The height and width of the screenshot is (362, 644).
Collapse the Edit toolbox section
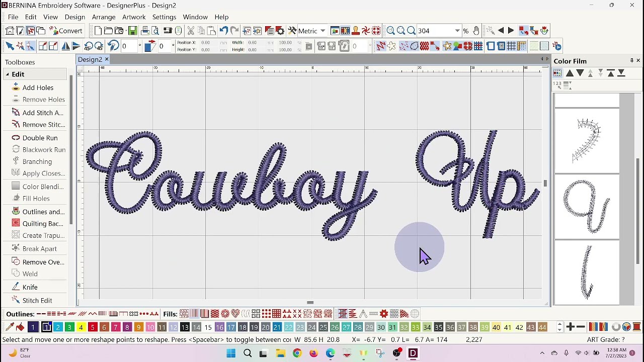[x=8, y=74]
